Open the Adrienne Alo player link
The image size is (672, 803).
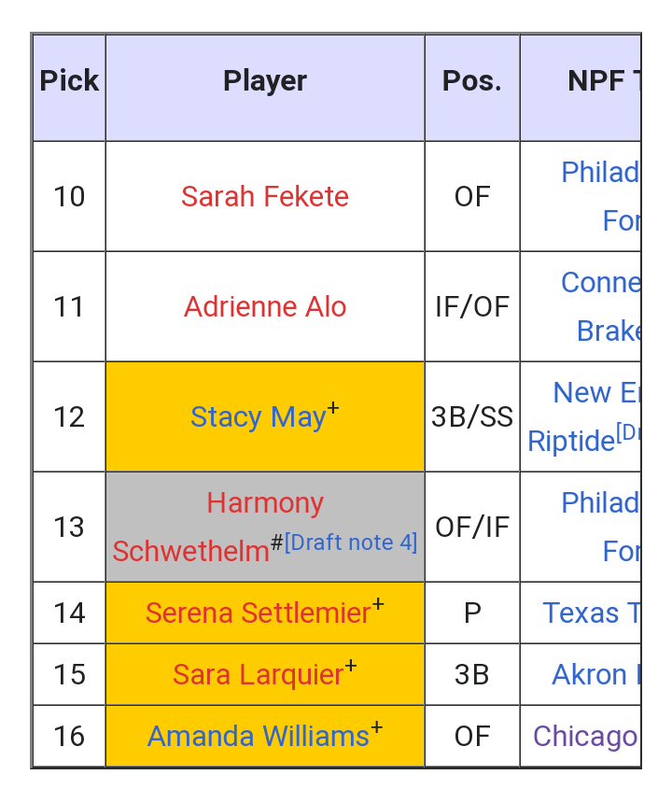[265, 306]
